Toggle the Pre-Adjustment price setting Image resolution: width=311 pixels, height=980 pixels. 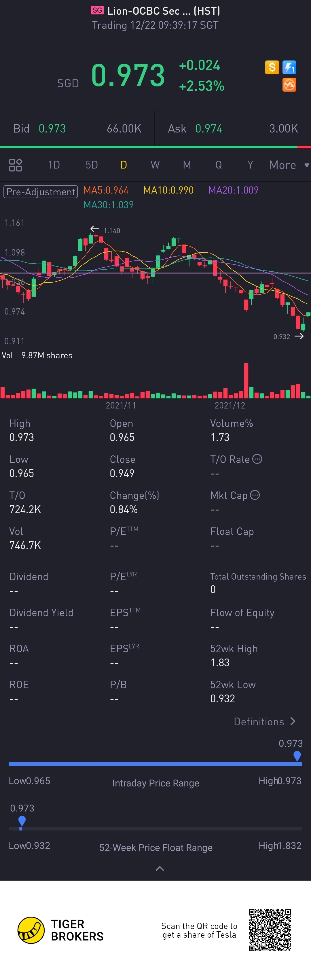[41, 191]
